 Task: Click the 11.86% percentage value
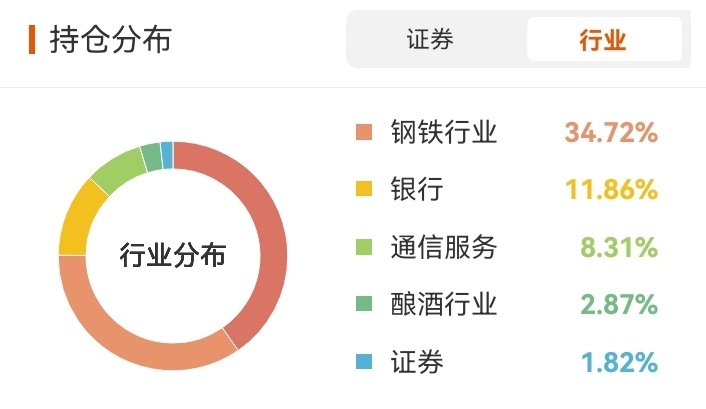coord(610,189)
